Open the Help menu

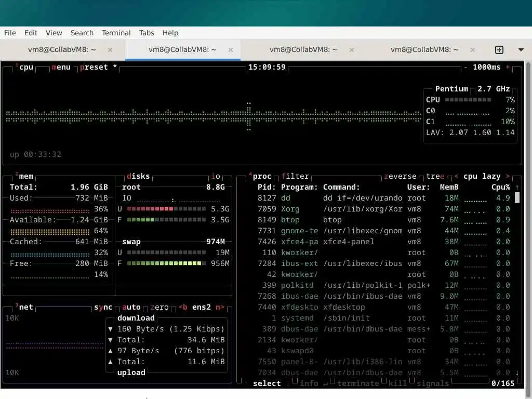tap(170, 33)
